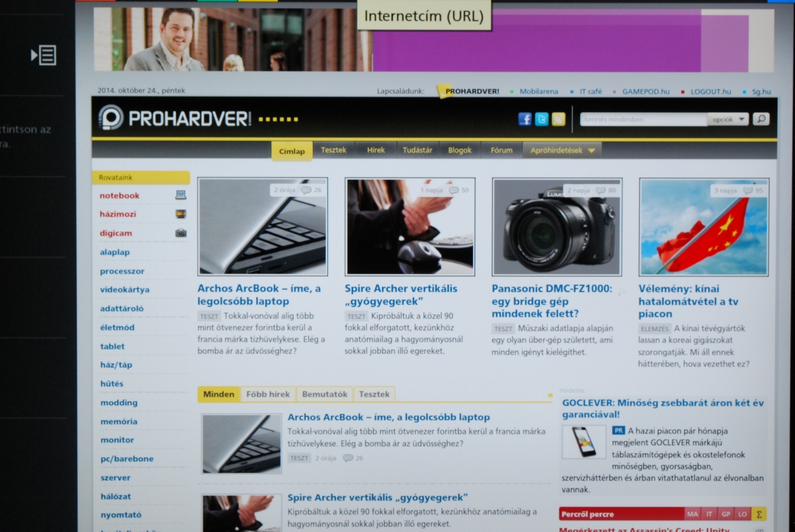Select the Minden news tab
Viewport: 795px width, 532px height.
click(x=219, y=394)
